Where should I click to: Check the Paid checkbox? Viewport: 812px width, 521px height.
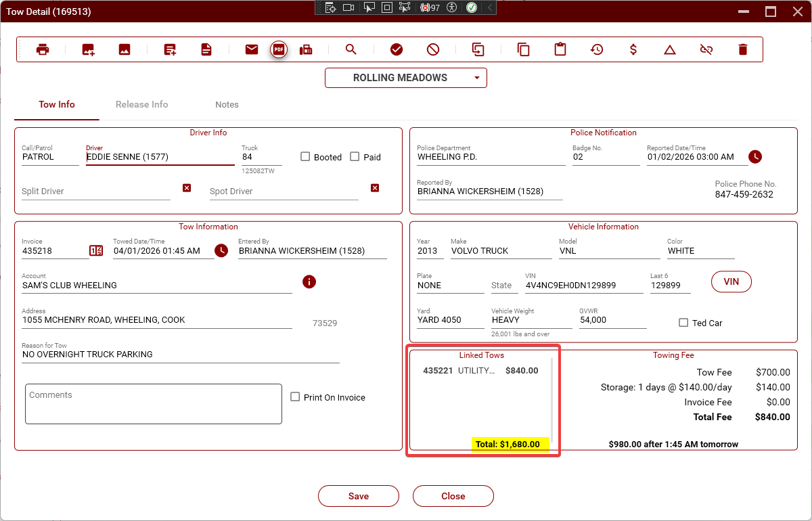point(355,157)
